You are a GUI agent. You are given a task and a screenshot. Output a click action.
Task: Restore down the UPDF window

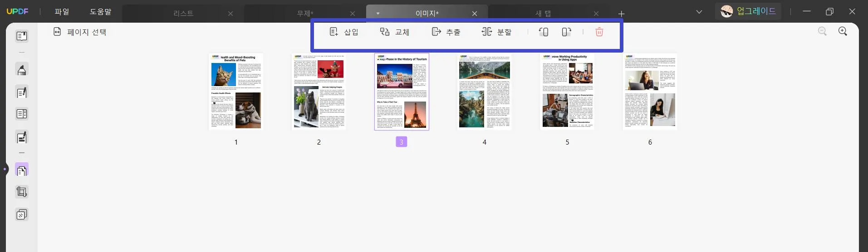click(829, 12)
